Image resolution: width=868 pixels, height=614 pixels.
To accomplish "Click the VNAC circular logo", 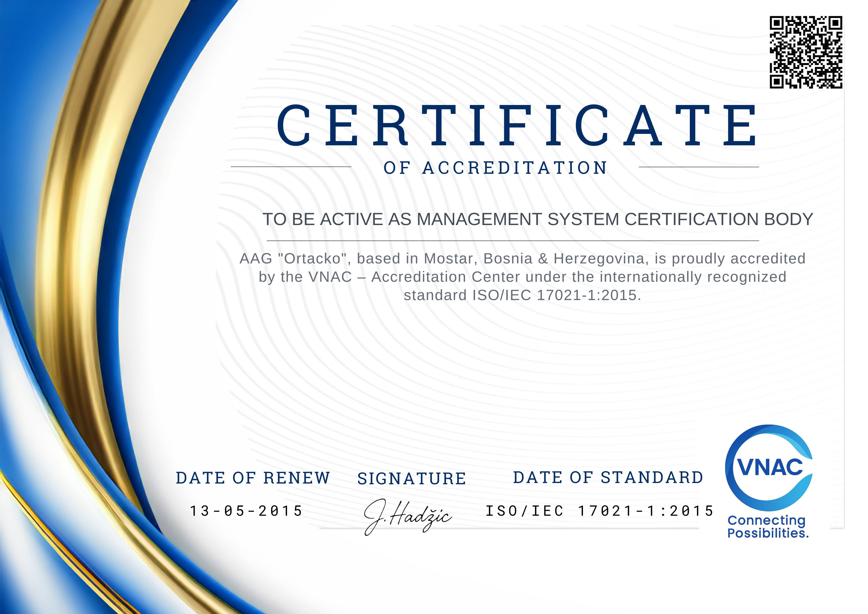I will click(x=769, y=468).
